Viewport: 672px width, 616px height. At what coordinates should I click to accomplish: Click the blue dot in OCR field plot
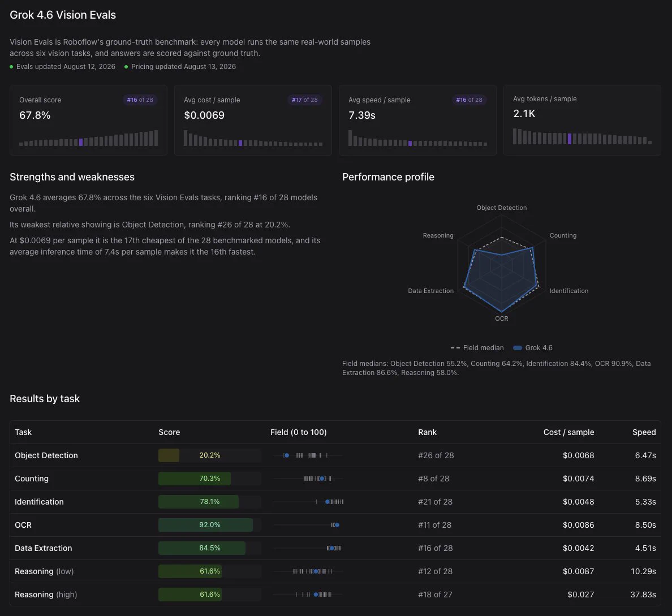pyautogui.click(x=337, y=525)
